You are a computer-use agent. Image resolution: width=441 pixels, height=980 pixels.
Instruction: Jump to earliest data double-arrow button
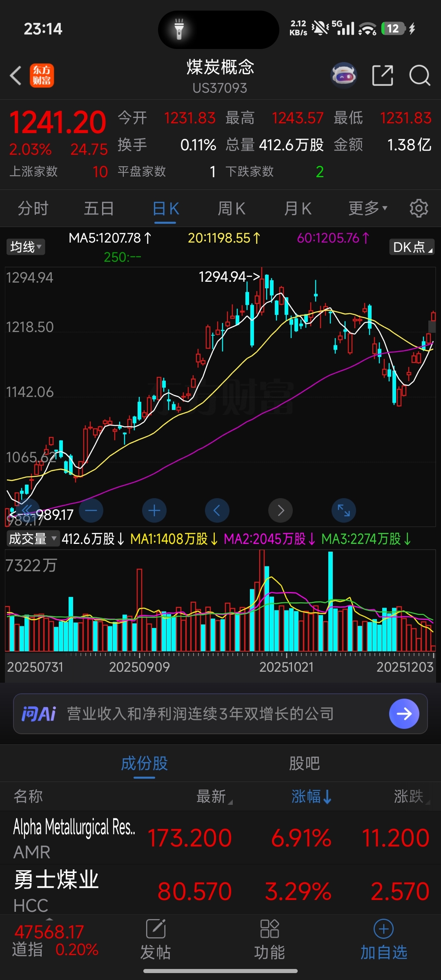point(27,510)
